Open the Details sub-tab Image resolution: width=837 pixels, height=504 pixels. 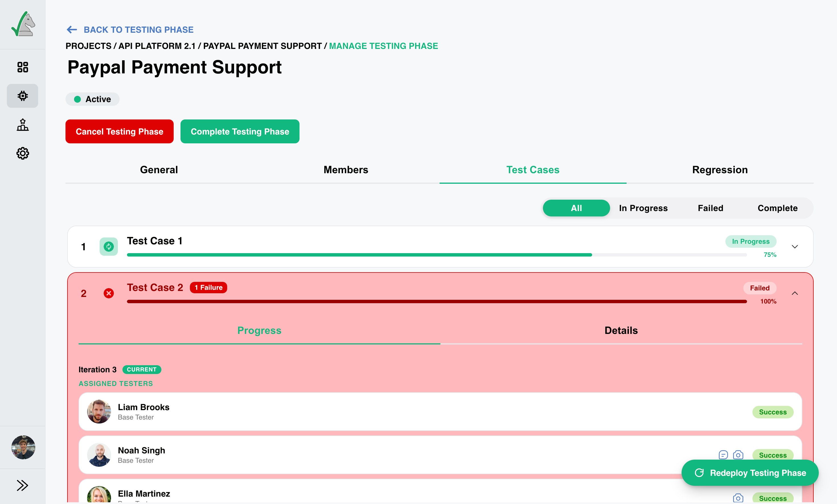click(x=621, y=331)
